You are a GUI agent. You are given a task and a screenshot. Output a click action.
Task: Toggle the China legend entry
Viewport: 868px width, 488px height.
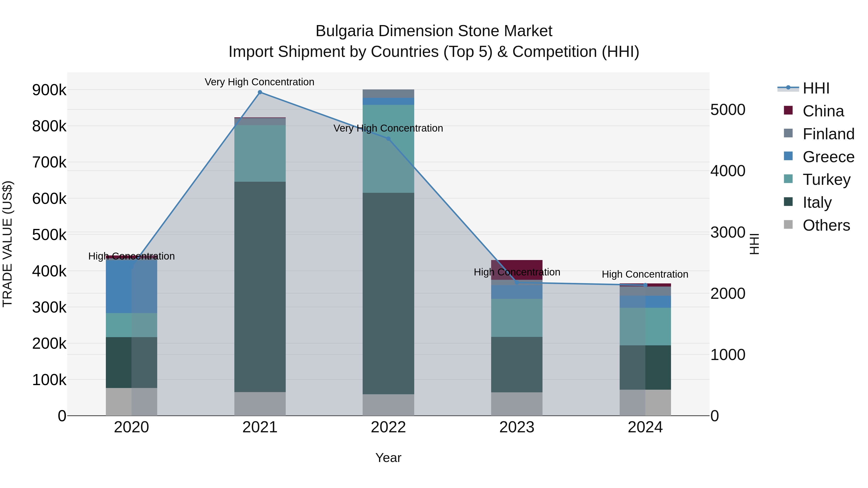[814, 111]
